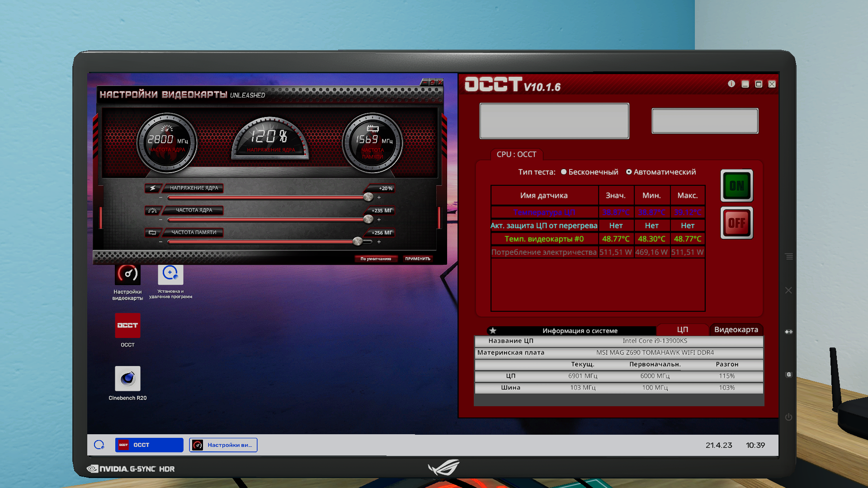
Task: Select the Температура ЦП sensor row
Action: coord(598,212)
